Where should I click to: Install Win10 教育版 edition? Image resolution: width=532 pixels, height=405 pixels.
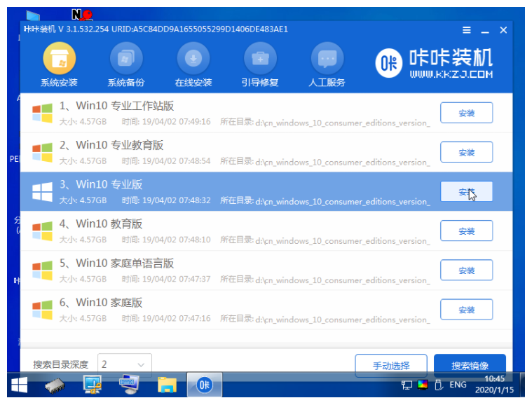coord(466,231)
